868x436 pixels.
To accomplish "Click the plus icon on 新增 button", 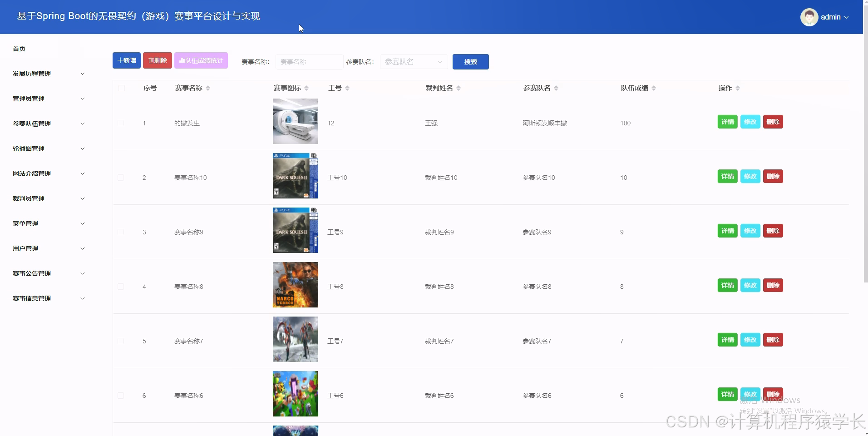I will [x=119, y=60].
